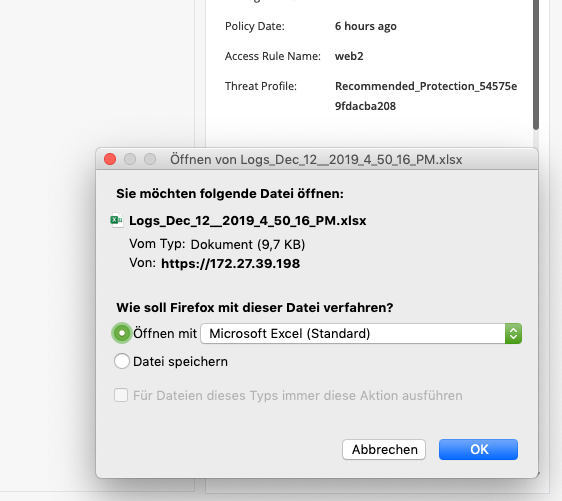Click the dialog title bar text
The width and height of the screenshot is (562, 501).
[316, 159]
